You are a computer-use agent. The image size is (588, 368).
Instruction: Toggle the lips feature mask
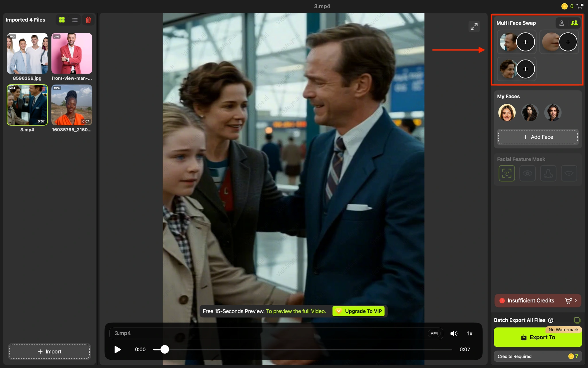[x=569, y=173]
